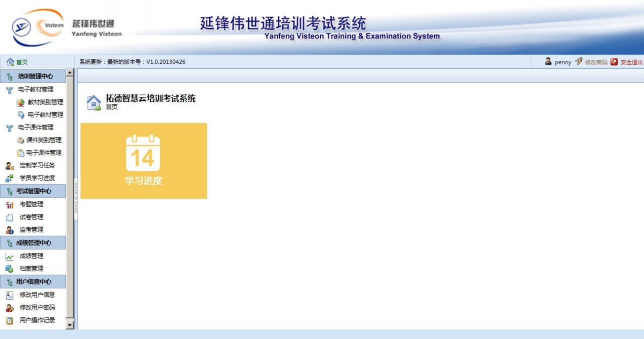Click the 修改用户信息 icon
The image size is (644, 339).
pos(10,295)
